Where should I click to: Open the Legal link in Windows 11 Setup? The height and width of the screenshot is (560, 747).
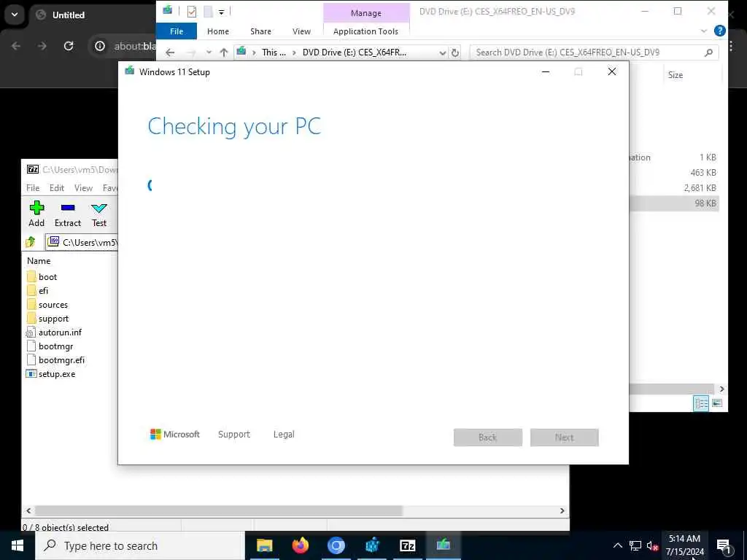[284, 435]
